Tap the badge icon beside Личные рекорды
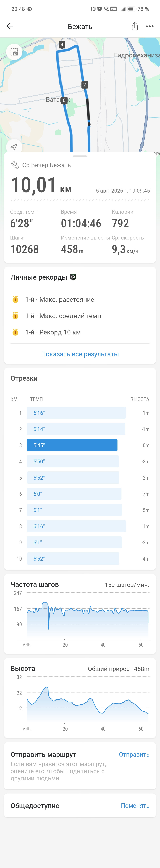Viewport: 160px width, 868px height. pyautogui.click(x=73, y=277)
